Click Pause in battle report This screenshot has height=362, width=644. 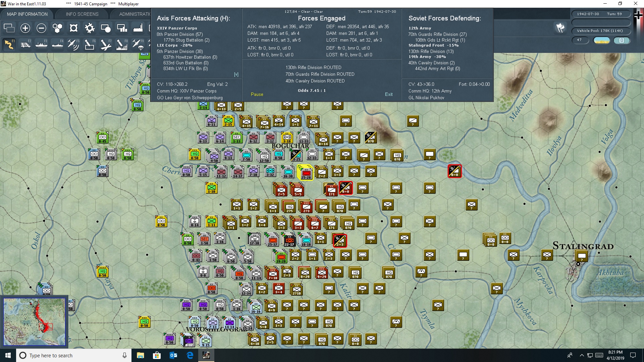click(257, 95)
